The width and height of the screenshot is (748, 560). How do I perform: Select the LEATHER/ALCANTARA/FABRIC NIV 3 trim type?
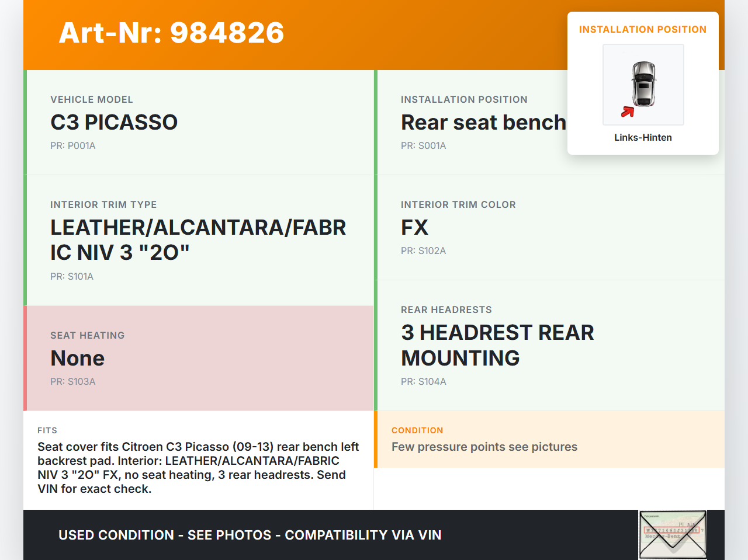(x=198, y=240)
